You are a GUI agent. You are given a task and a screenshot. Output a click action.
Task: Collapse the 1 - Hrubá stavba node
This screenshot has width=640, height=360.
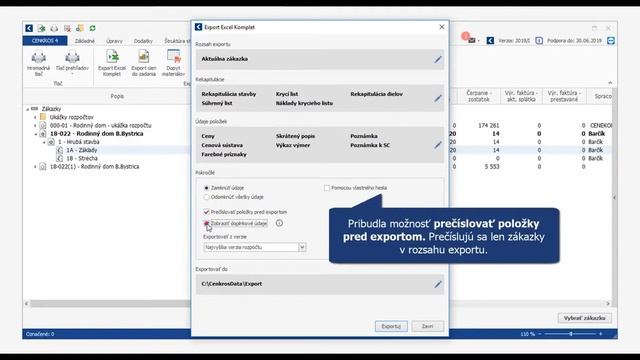coord(44,142)
